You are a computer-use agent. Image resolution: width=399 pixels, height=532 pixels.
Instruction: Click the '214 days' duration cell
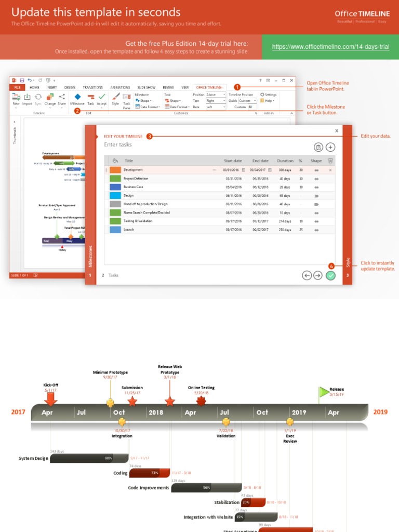point(285,221)
